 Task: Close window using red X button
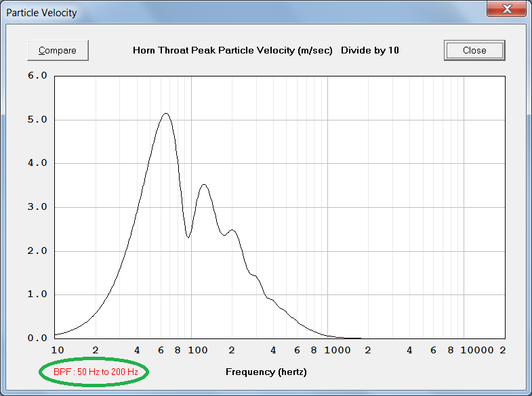click(x=506, y=9)
